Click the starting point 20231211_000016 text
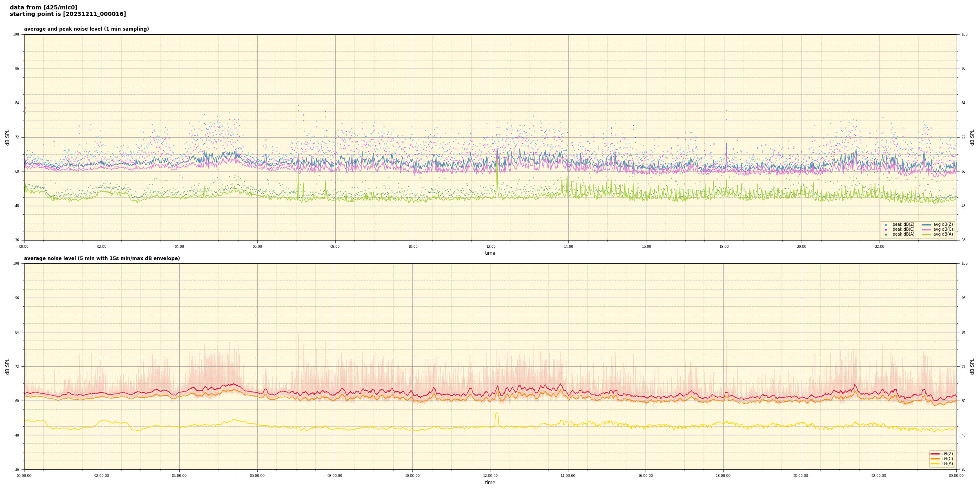This screenshot has width=980, height=490. (x=68, y=14)
